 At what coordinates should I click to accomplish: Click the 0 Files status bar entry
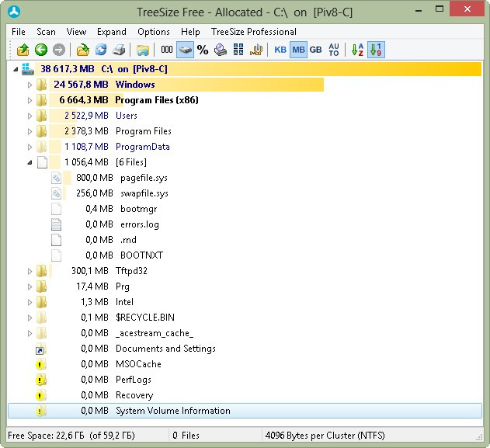(x=186, y=436)
